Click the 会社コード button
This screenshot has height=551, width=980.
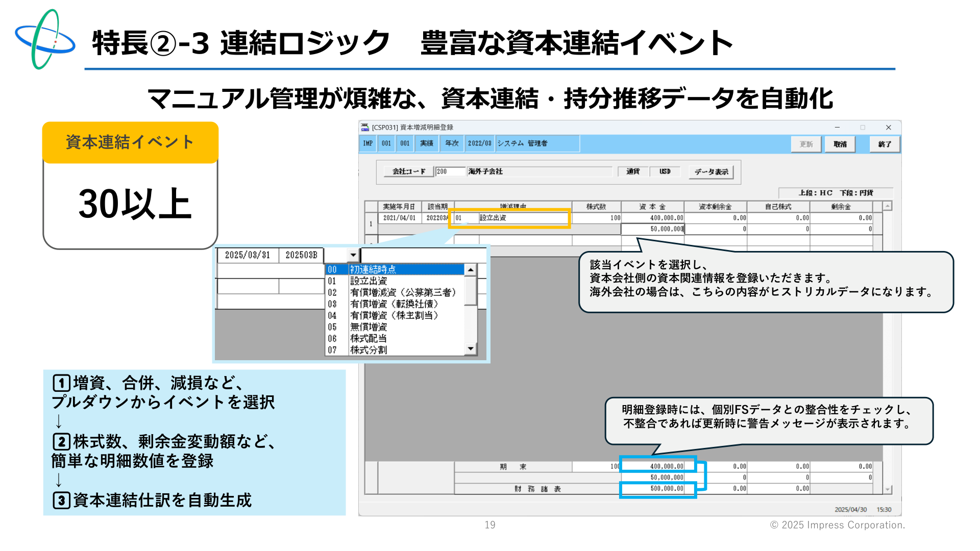pos(408,171)
